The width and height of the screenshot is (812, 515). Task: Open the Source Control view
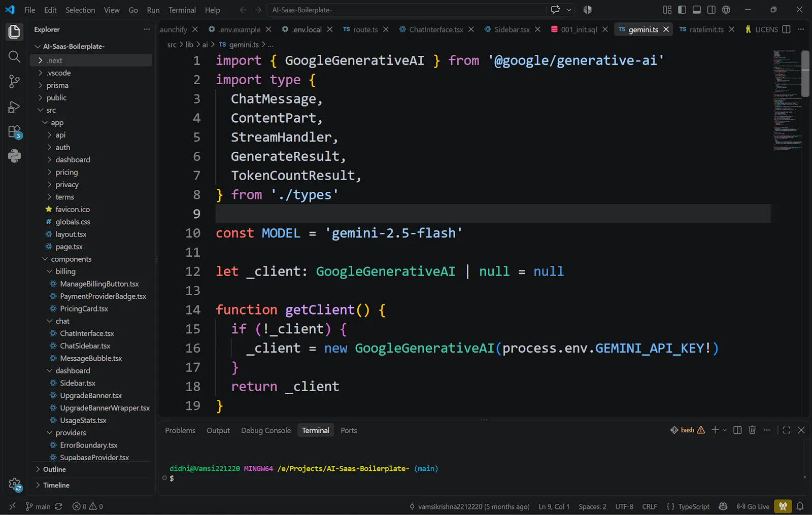pyautogui.click(x=14, y=82)
